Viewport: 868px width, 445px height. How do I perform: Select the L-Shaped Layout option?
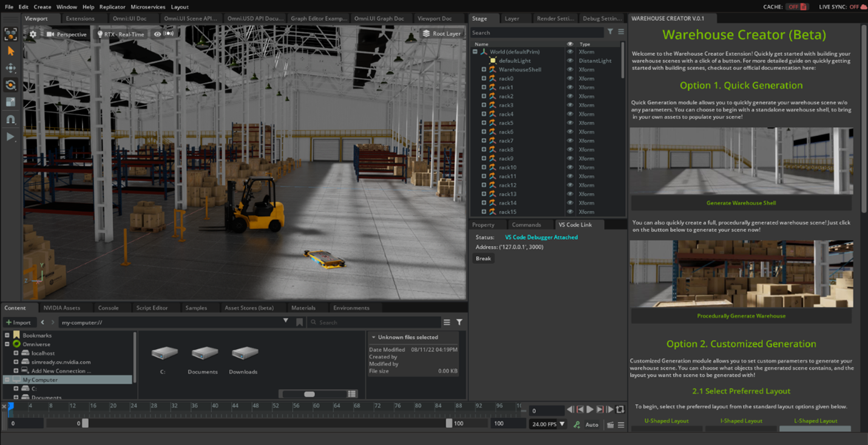(x=815, y=421)
